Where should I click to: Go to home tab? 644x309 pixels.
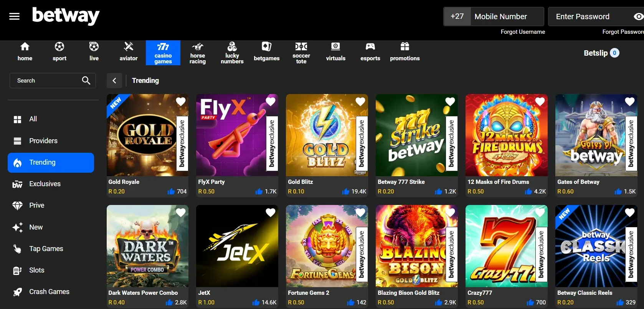(x=25, y=53)
